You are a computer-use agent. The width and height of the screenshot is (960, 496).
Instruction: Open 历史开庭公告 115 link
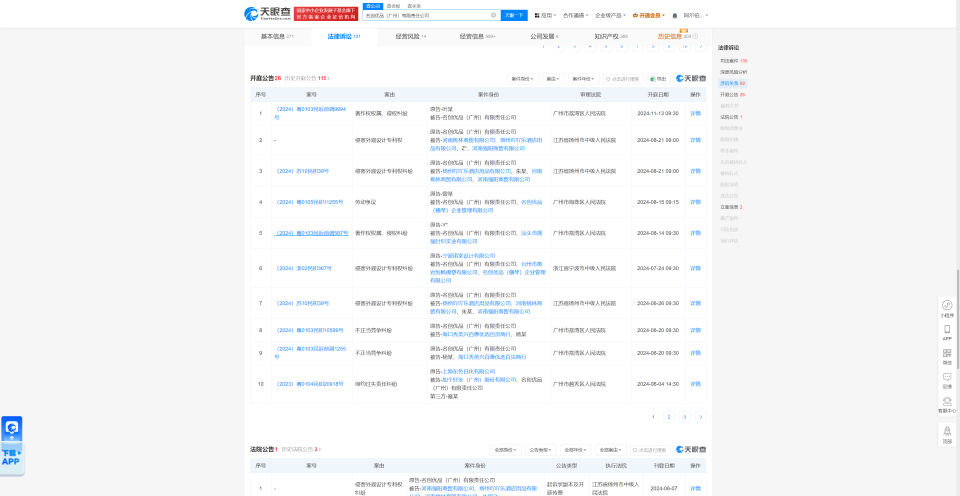(x=307, y=78)
